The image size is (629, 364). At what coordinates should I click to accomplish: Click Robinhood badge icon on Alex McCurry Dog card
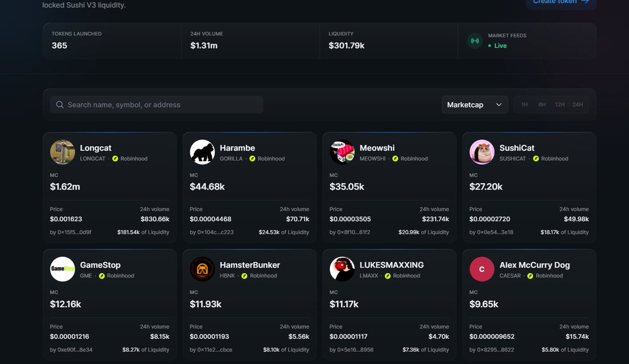[530, 276]
